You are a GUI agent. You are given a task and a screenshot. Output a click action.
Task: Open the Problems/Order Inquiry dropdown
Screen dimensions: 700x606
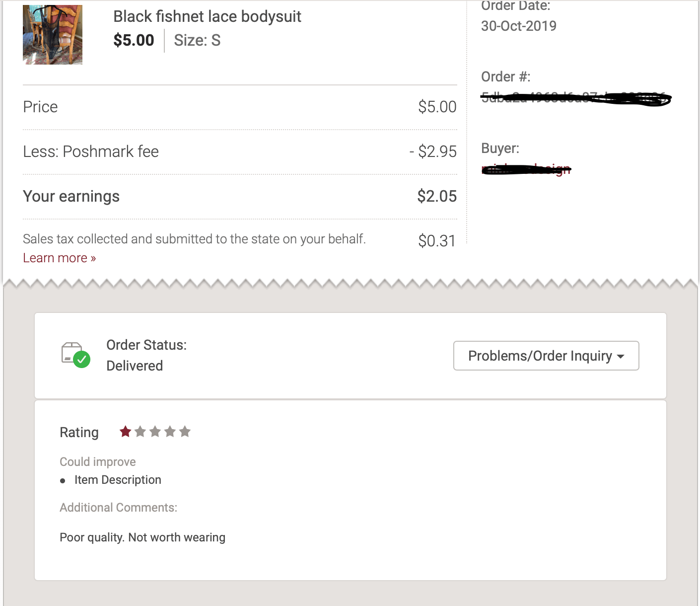tap(546, 356)
